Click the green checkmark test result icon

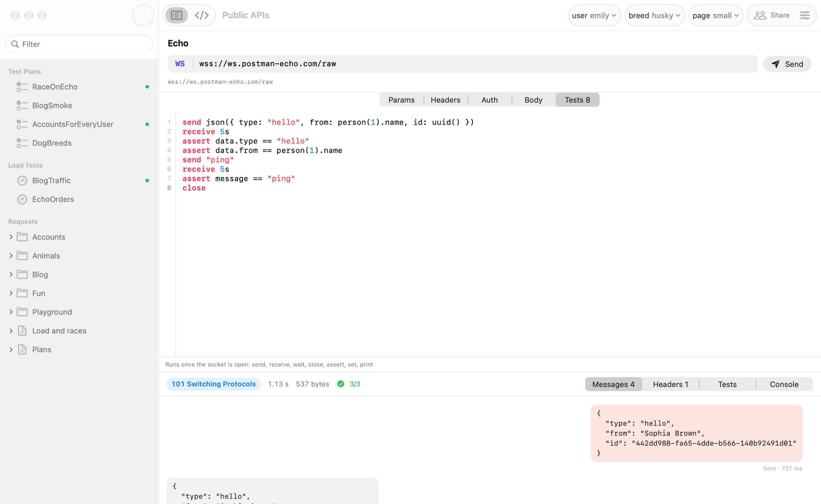[x=341, y=384]
